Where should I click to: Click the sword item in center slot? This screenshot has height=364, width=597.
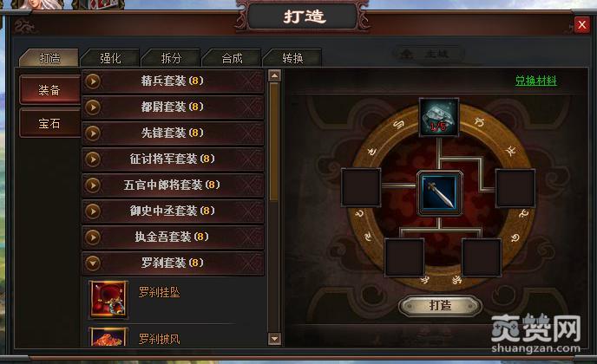click(440, 193)
